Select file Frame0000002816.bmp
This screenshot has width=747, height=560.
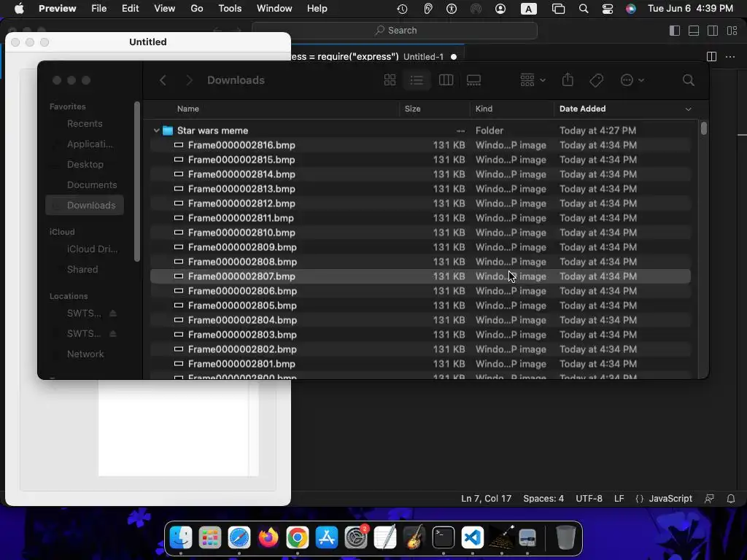click(x=421, y=145)
